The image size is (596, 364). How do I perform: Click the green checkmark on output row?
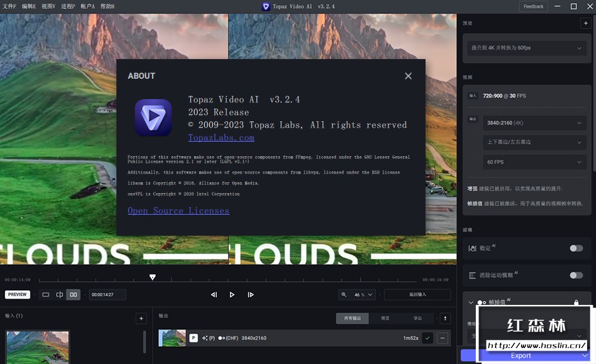click(x=427, y=338)
